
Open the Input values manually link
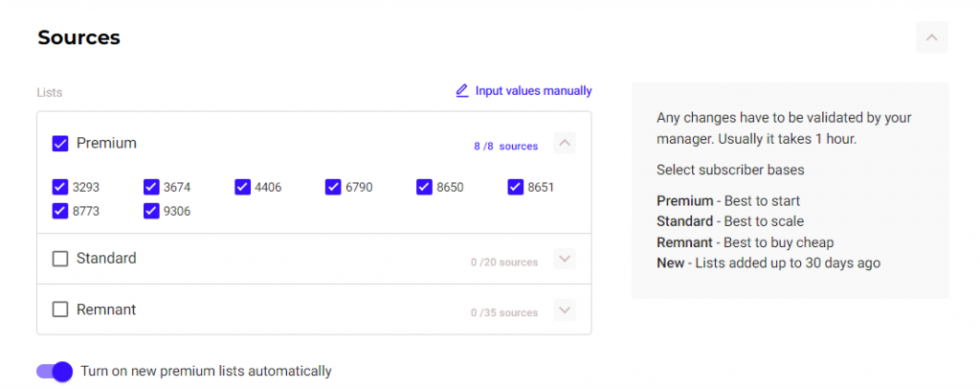(534, 91)
